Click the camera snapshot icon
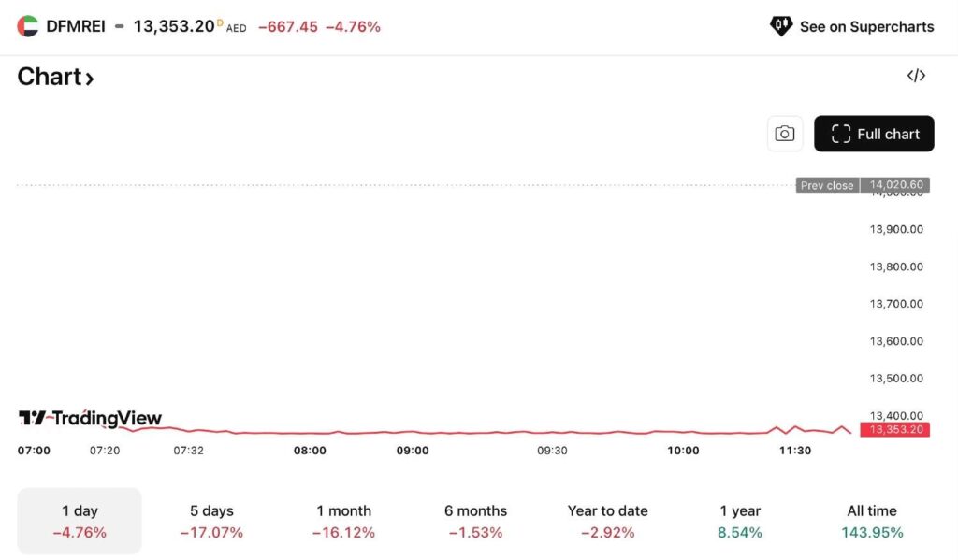958x560 pixels. coord(784,134)
